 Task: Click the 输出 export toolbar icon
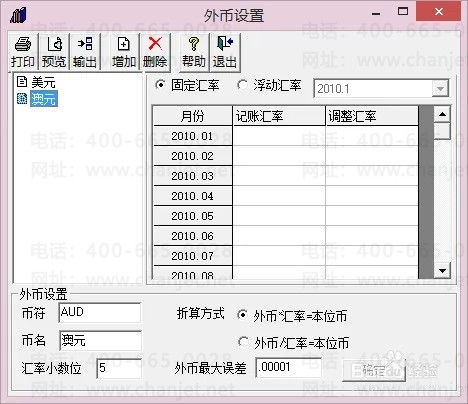[84, 52]
